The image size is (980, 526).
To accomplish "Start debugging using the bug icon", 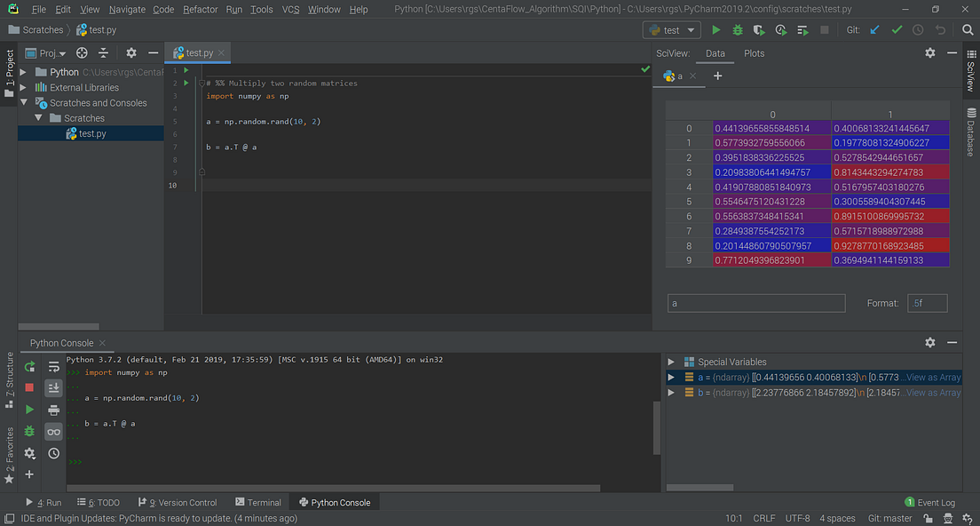I will (738, 29).
